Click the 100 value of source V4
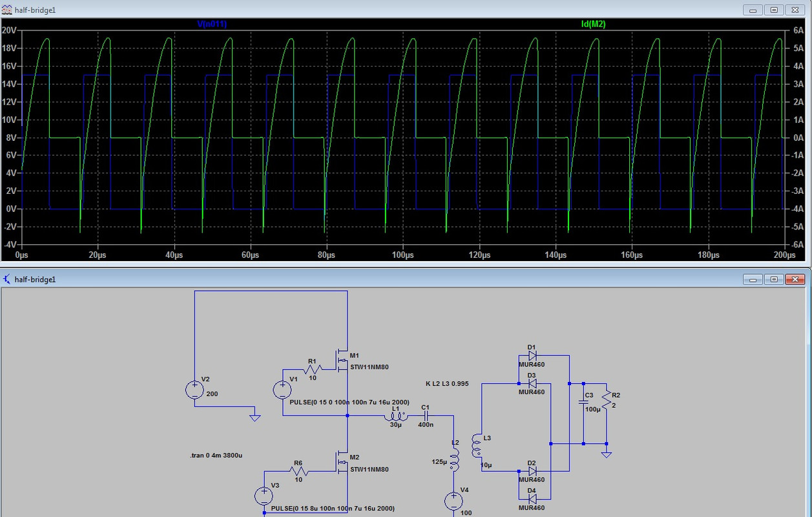This screenshot has height=517, width=812. coord(465,512)
